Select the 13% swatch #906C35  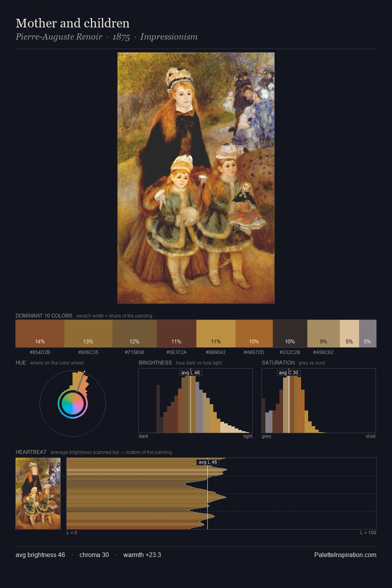point(88,334)
